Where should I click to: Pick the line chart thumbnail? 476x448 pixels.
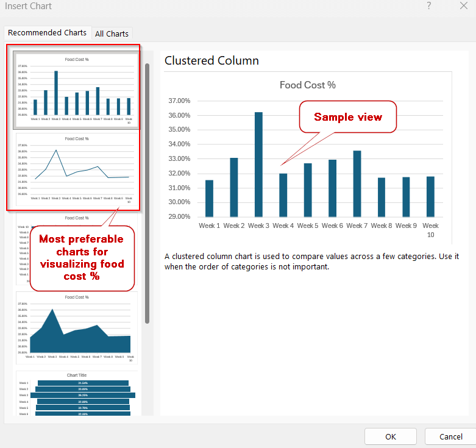tap(77, 169)
